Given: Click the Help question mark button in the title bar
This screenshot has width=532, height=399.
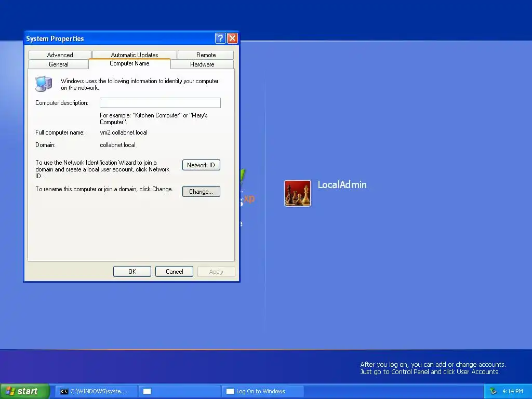Looking at the screenshot, I should point(220,38).
